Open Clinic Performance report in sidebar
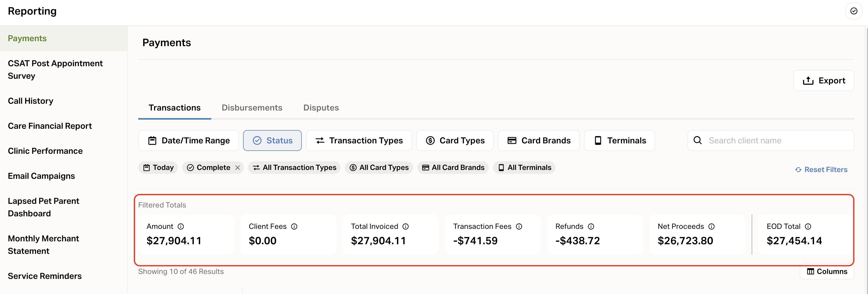The image size is (868, 294). [x=45, y=151]
